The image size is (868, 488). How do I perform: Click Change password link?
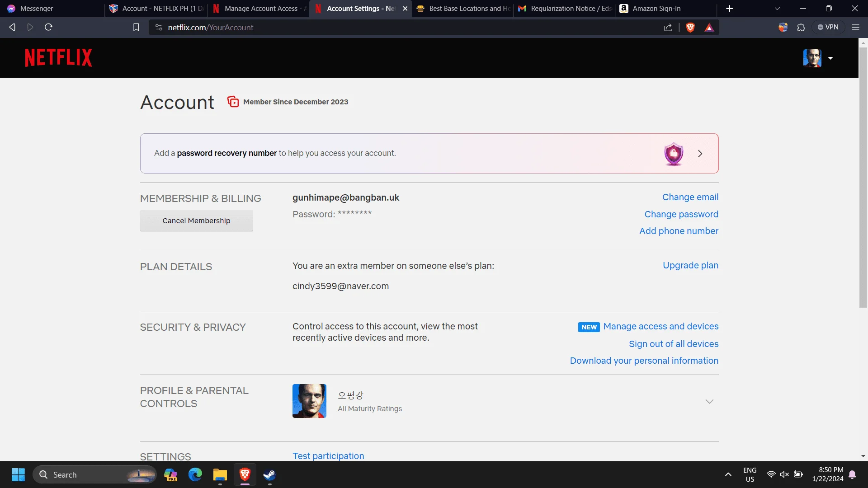[x=681, y=214]
